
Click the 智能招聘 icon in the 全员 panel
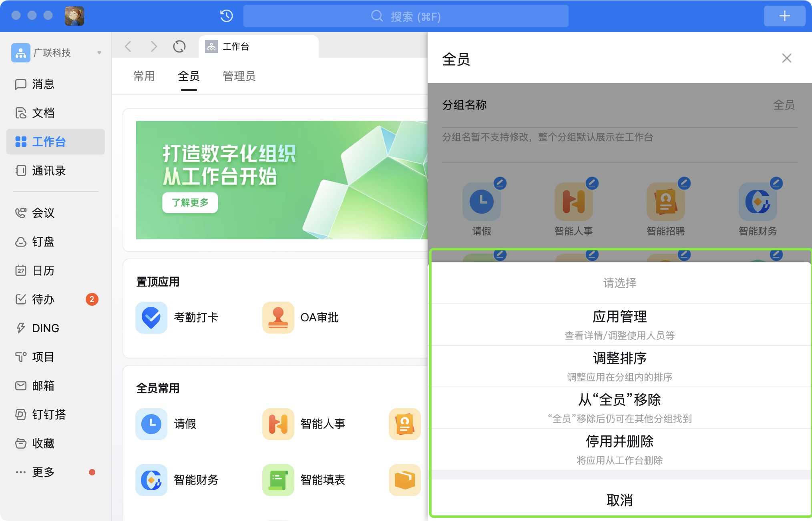tap(666, 202)
